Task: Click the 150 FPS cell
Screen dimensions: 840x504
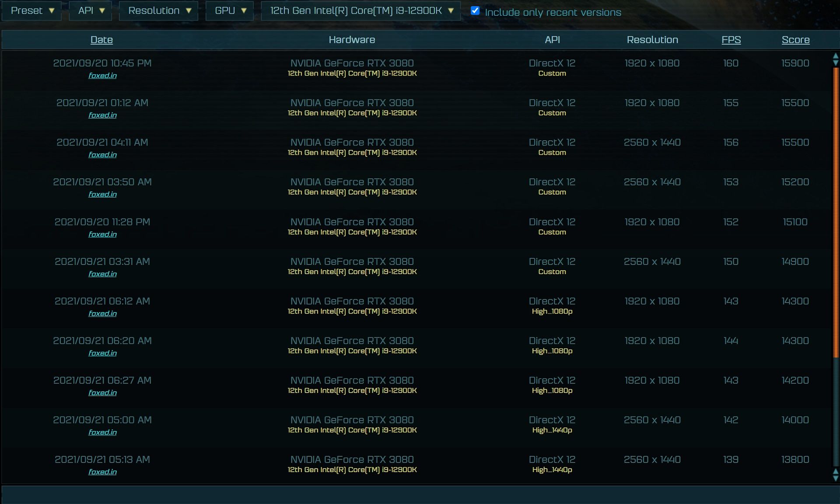Action: point(731,261)
